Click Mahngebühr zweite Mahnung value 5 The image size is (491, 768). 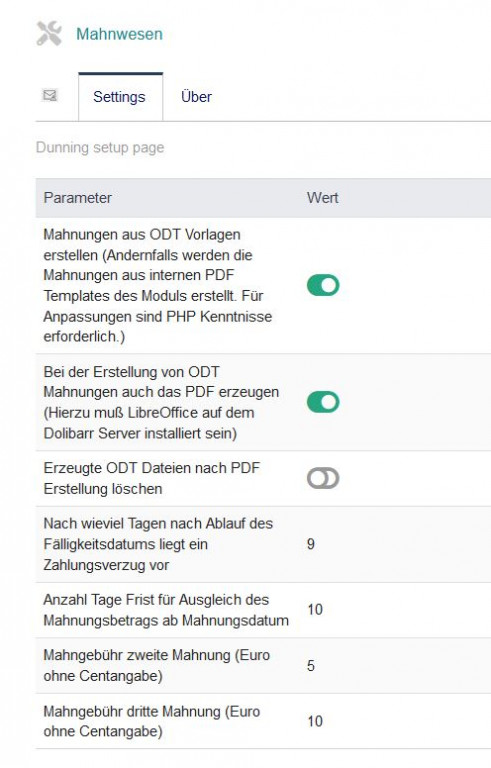(311, 666)
